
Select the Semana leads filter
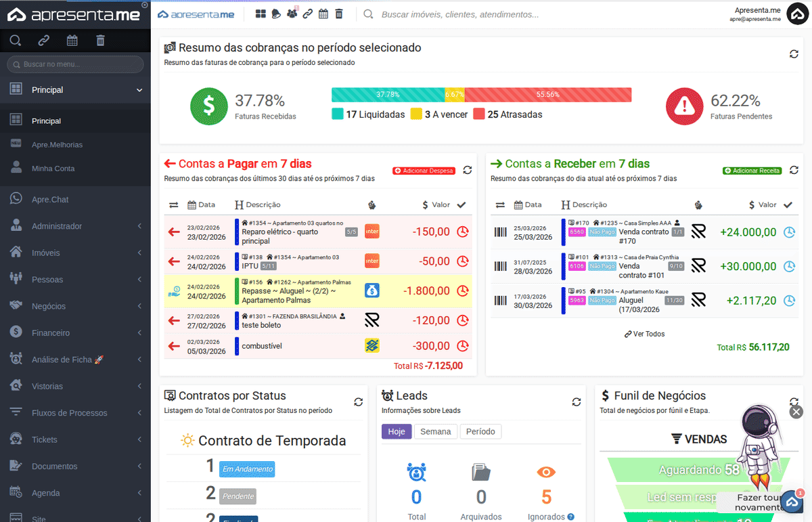pos(436,431)
